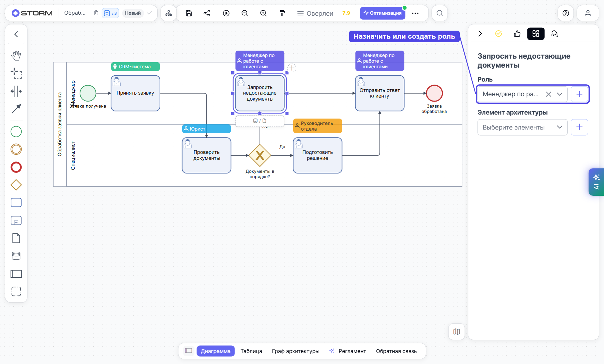Select the lasso selection tool
Screen dimensions: 604x364
16,73
